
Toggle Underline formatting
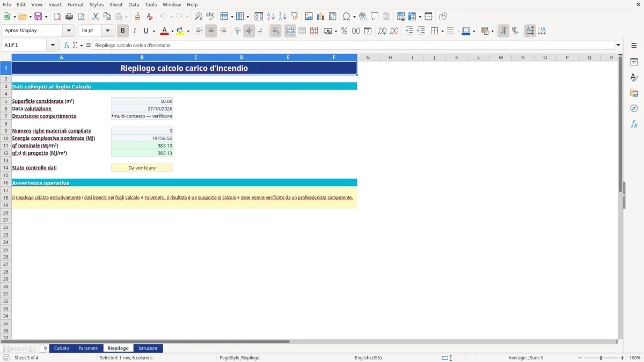coord(145,31)
